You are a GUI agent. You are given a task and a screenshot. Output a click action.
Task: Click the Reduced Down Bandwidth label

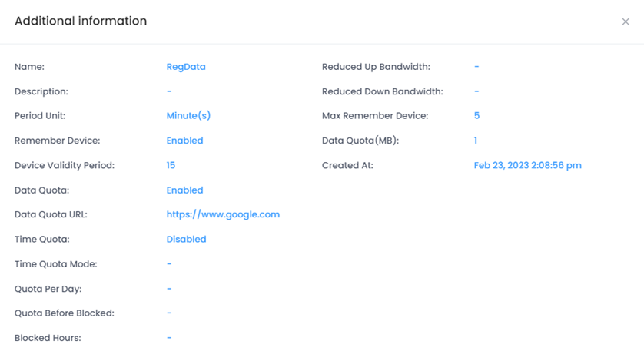[382, 91]
